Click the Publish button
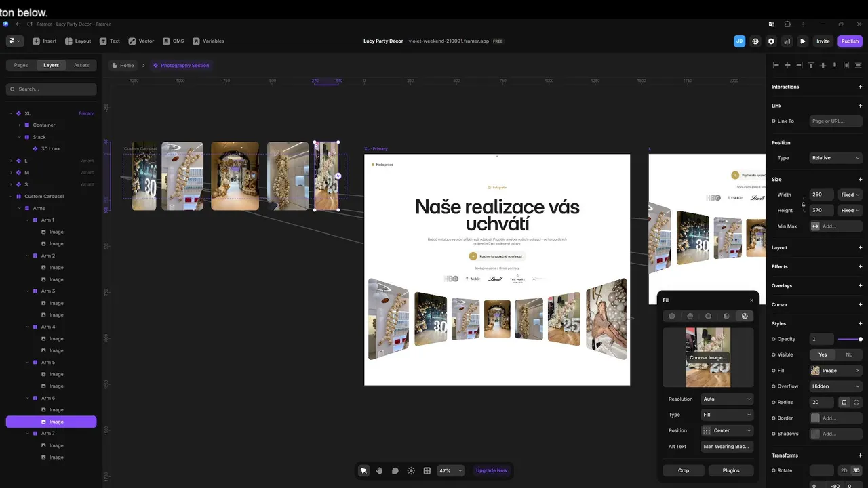868x488 pixels. coord(850,41)
